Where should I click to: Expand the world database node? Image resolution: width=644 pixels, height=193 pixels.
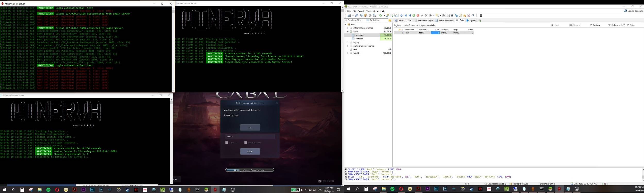click(x=348, y=53)
